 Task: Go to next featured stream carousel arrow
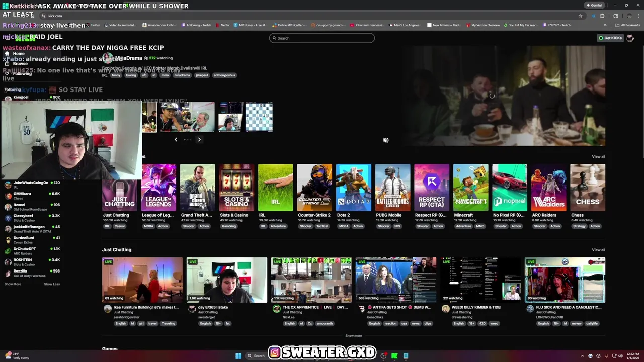pyautogui.click(x=199, y=140)
